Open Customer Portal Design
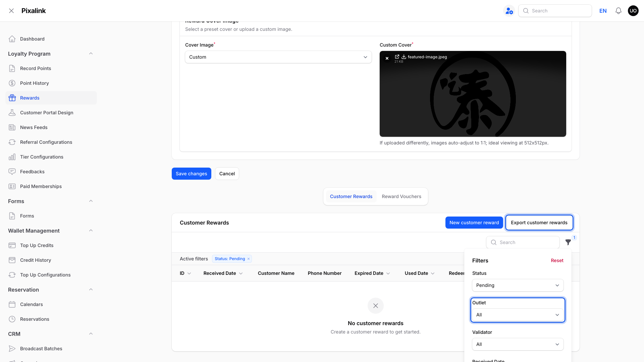The image size is (644, 362). pos(51,113)
